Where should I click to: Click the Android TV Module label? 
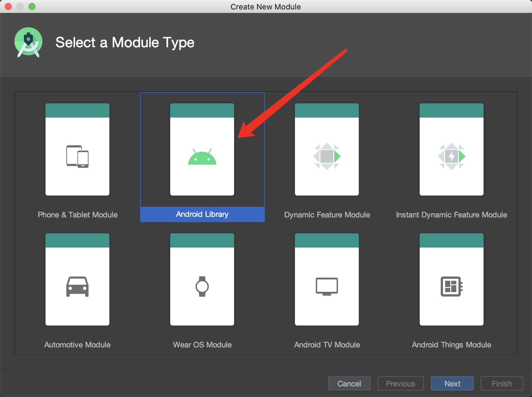pos(327,345)
